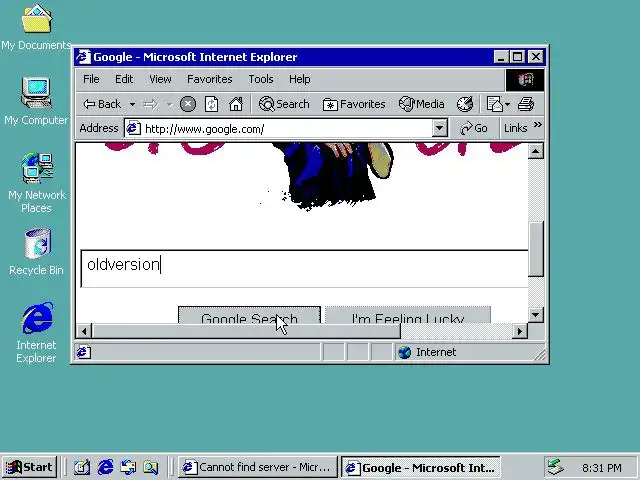
Task: Minimize the Internet Explorer window
Action: click(500, 57)
